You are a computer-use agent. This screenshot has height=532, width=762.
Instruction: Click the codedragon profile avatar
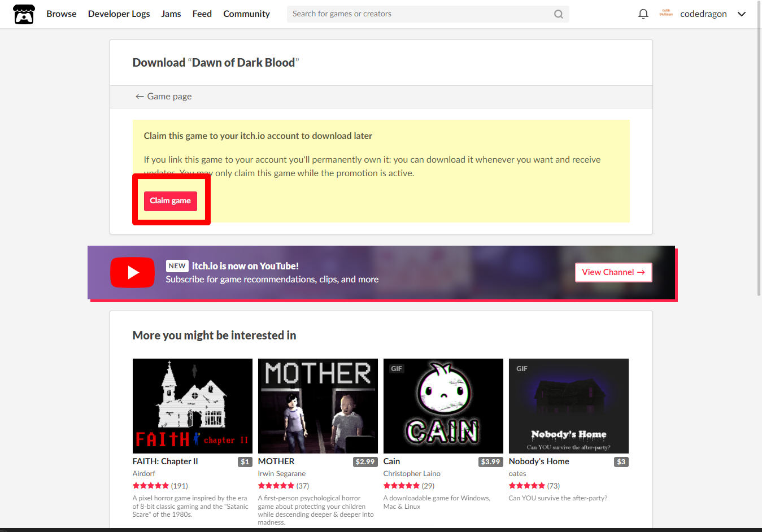[666, 14]
